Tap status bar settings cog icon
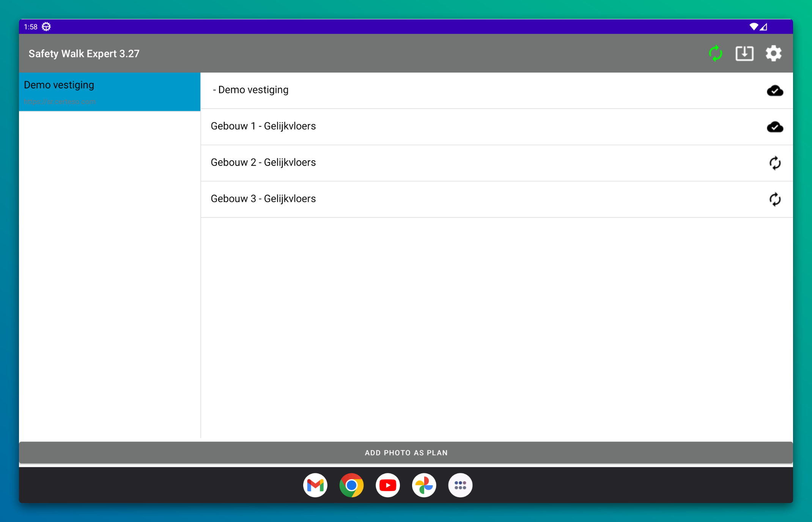Image resolution: width=812 pixels, height=522 pixels. pyautogui.click(x=46, y=27)
